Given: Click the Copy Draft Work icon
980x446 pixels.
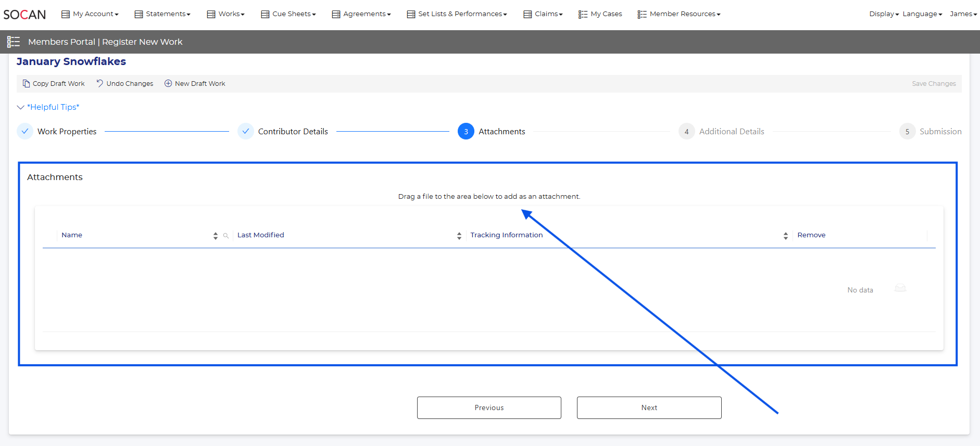Looking at the screenshot, I should coord(26,83).
